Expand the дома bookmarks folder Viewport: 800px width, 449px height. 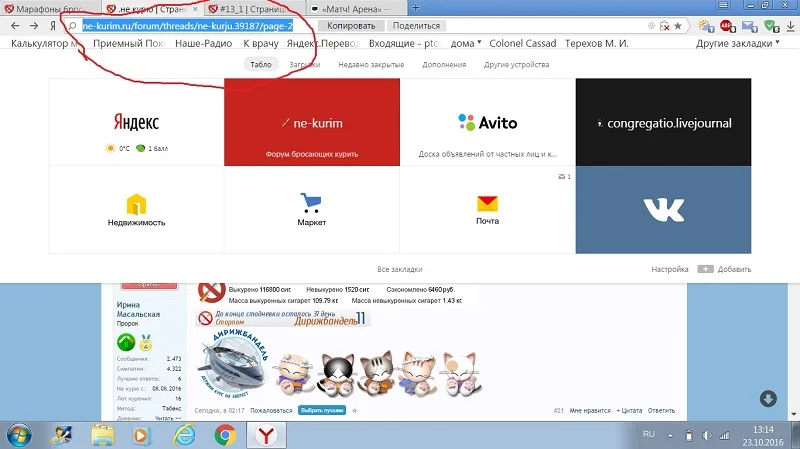(466, 43)
